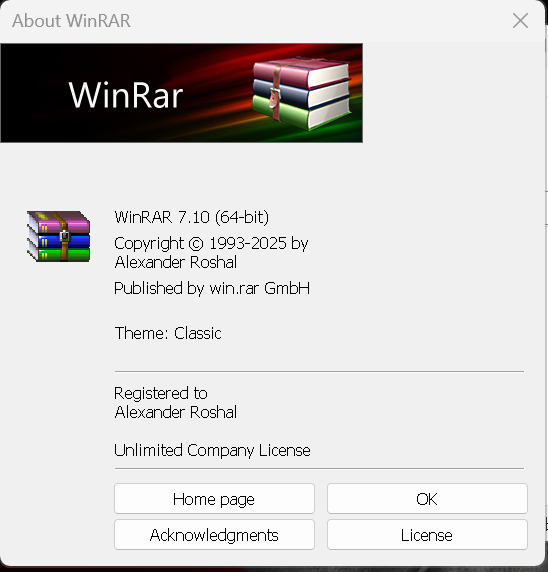The height and width of the screenshot is (572, 548).
Task: Click the large book stack in banner
Action: click(301, 93)
